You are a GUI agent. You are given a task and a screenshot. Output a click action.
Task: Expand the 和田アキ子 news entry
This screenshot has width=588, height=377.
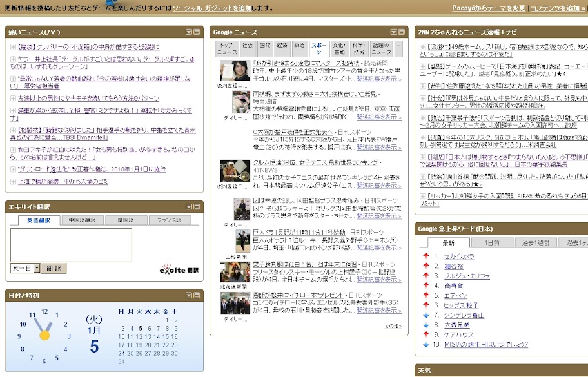(x=13, y=150)
